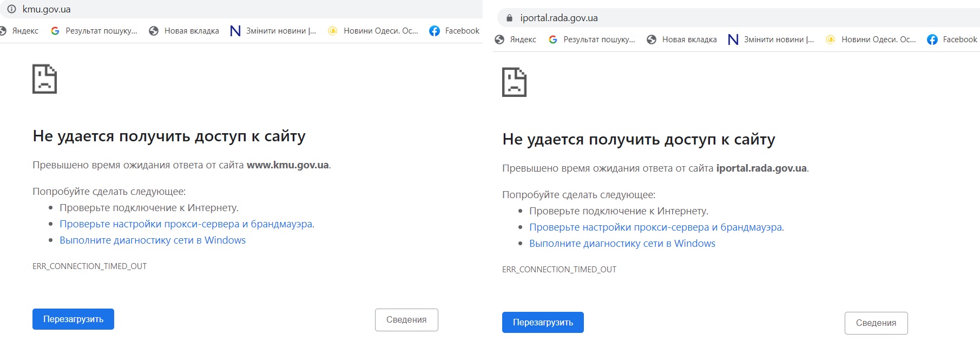The height and width of the screenshot is (347, 980).
Task: Click the sad page icon on kmu.gov.ua error
Action: click(x=44, y=79)
